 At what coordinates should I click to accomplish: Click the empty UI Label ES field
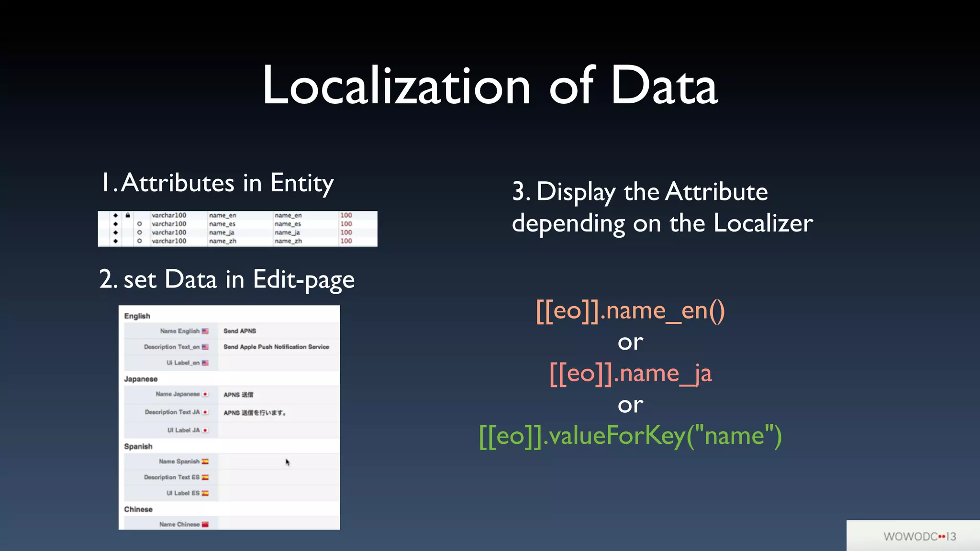[x=279, y=493]
